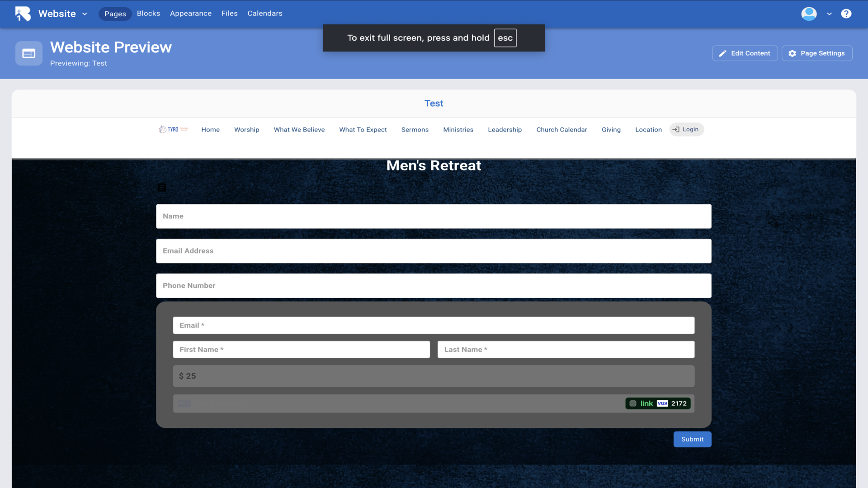868x488 pixels.
Task: Click the Edit Content button
Action: pos(745,53)
